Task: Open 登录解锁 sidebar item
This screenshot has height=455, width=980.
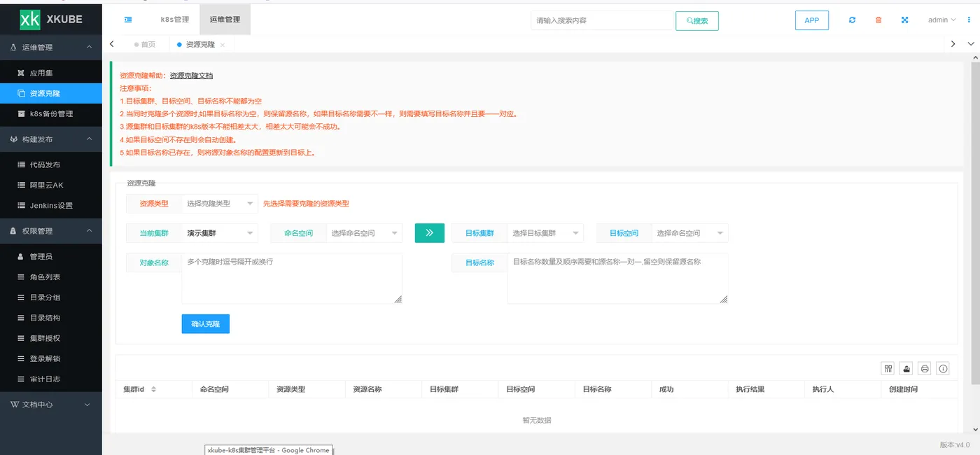Action: tap(51, 358)
